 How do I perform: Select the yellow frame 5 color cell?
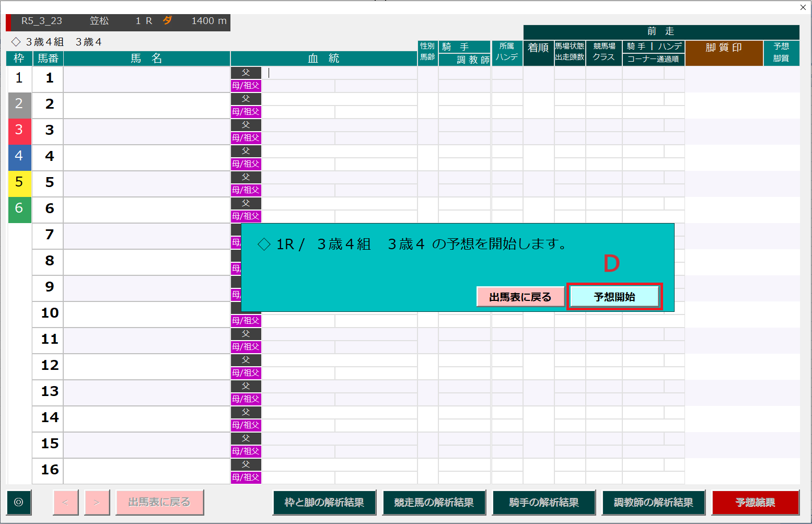[19, 183]
